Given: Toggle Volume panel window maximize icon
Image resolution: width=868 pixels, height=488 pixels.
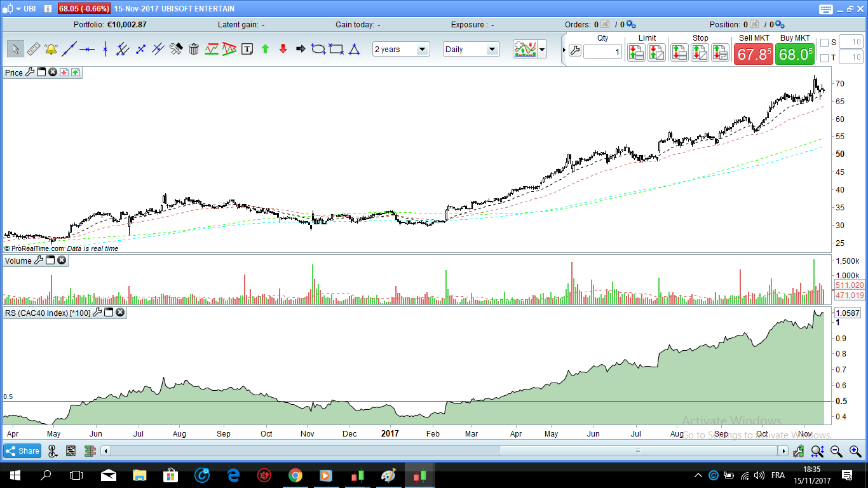Looking at the screenshot, I should click(x=50, y=261).
